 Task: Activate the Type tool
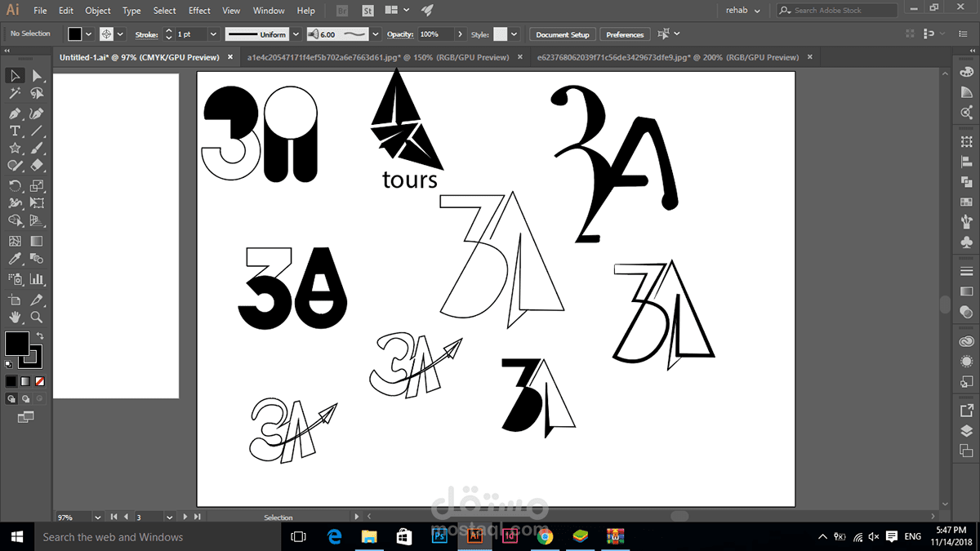15,131
